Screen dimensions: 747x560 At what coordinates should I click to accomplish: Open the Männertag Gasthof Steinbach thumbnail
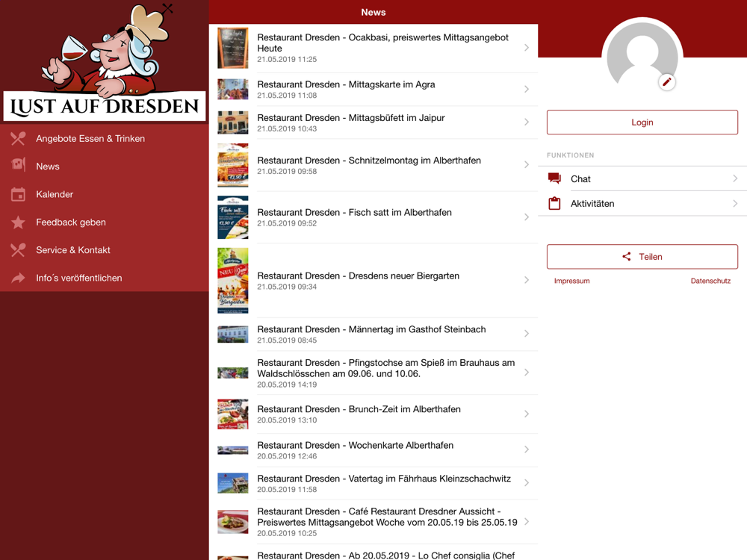pos(233,335)
